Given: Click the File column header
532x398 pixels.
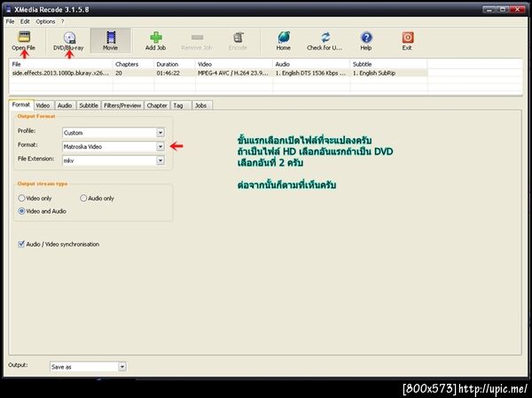Looking at the screenshot, I should [x=60, y=64].
